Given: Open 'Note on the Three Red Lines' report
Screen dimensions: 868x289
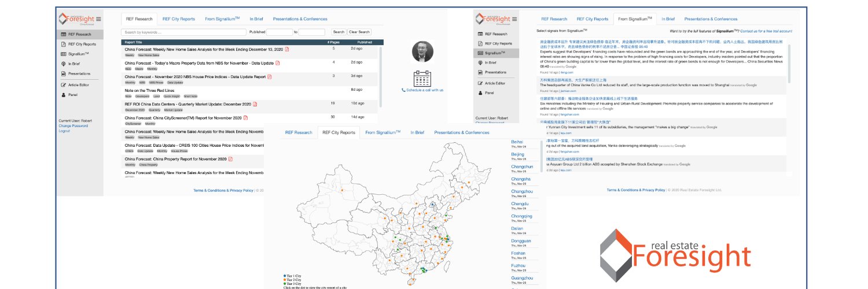Looking at the screenshot, I should pyautogui.click(x=148, y=90).
